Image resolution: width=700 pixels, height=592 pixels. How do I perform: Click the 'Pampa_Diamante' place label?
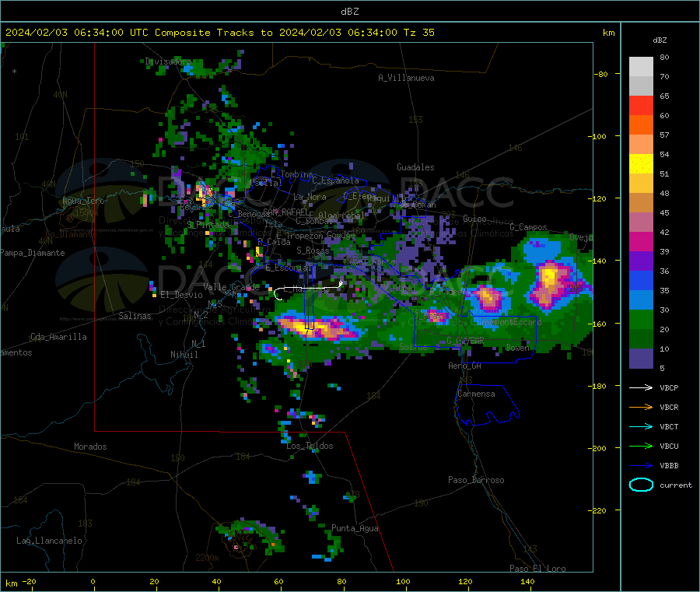[x=32, y=253]
